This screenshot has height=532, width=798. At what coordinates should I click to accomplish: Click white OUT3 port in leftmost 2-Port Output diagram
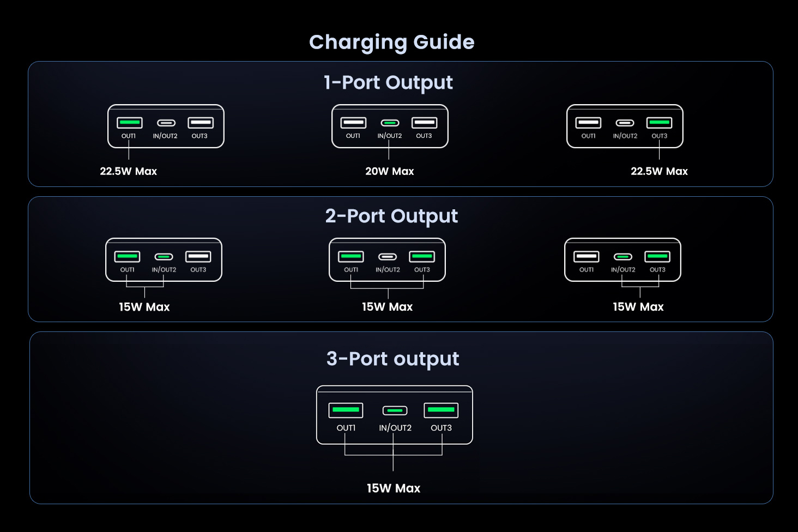pos(198,256)
